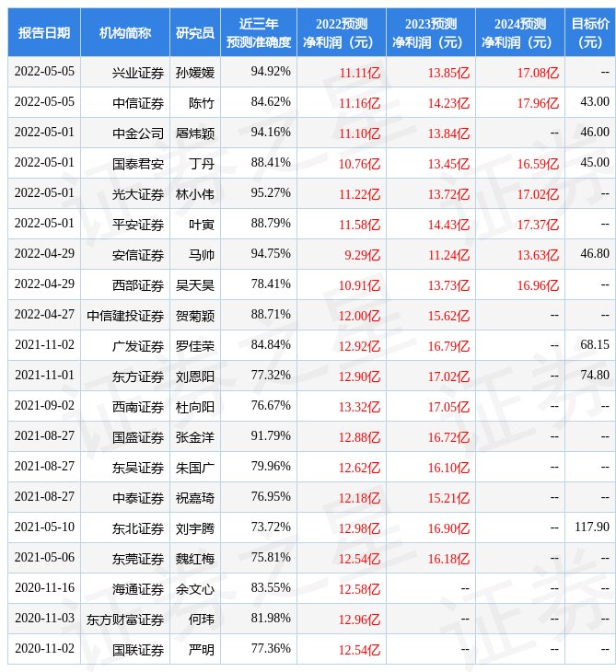This screenshot has width=616, height=672.
Task: Click researcher name 贺菊颖
Action: [195, 317]
